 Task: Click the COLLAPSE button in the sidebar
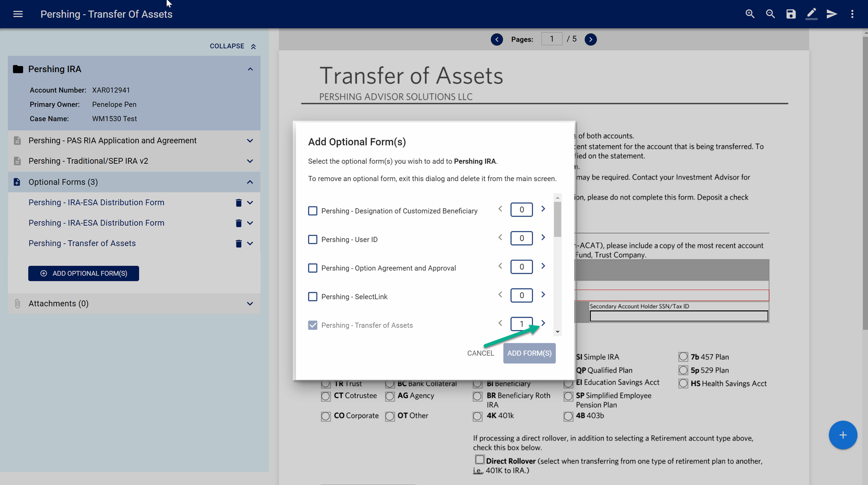pyautogui.click(x=233, y=46)
